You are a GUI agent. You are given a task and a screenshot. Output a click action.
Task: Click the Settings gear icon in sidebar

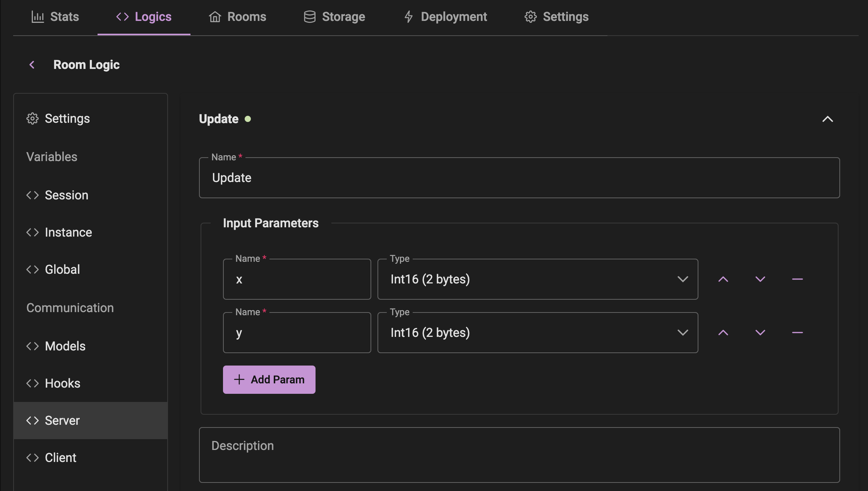[33, 118]
